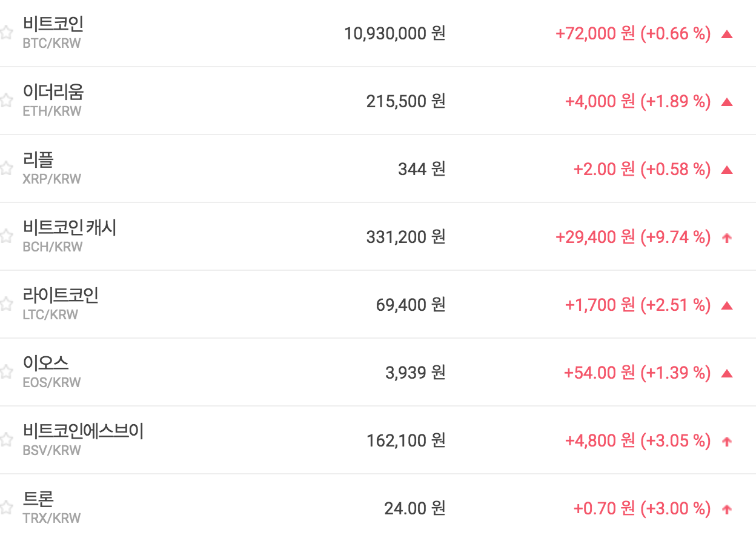Click the up arrow beside BSV +3.05 %
Screen dimensions: 756x538
click(x=727, y=441)
